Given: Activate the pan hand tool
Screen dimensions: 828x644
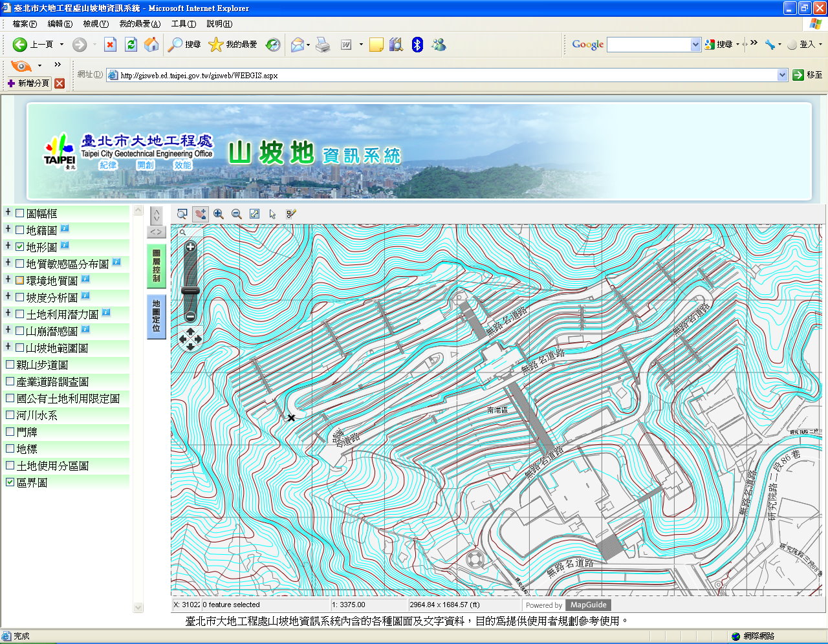Looking at the screenshot, I should (x=201, y=214).
